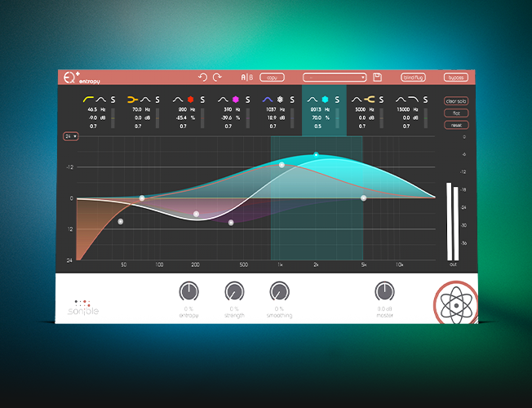Click the entropy knob
This screenshot has width=532, height=408.
point(188,291)
